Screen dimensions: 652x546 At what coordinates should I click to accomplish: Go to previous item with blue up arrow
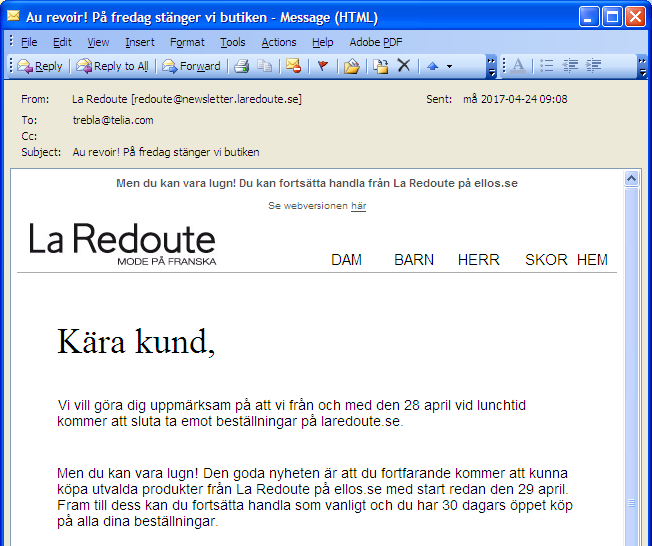pyautogui.click(x=432, y=66)
